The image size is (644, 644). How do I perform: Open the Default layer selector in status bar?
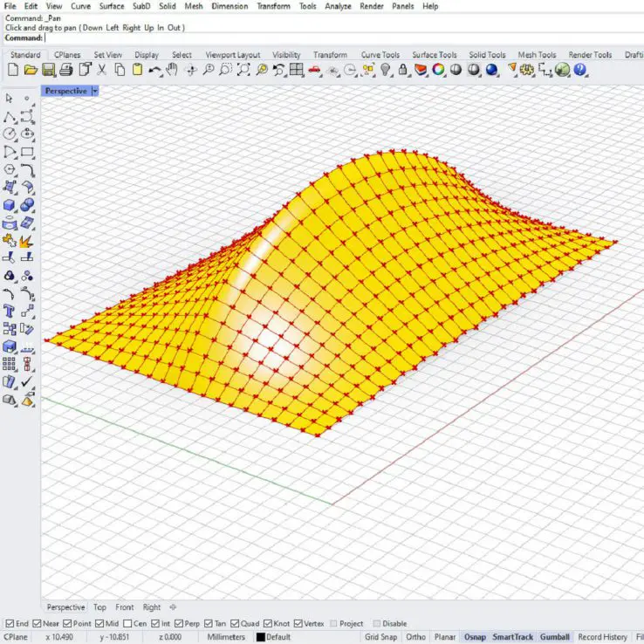pyautogui.click(x=278, y=637)
